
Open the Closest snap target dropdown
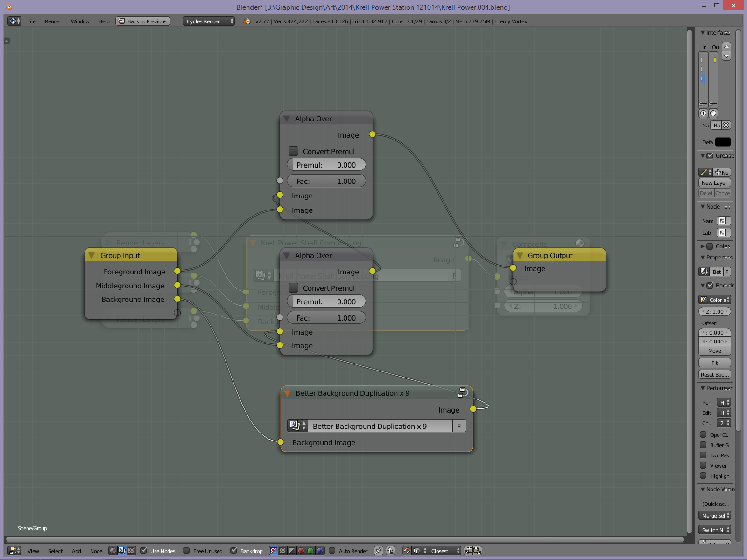pos(445,551)
